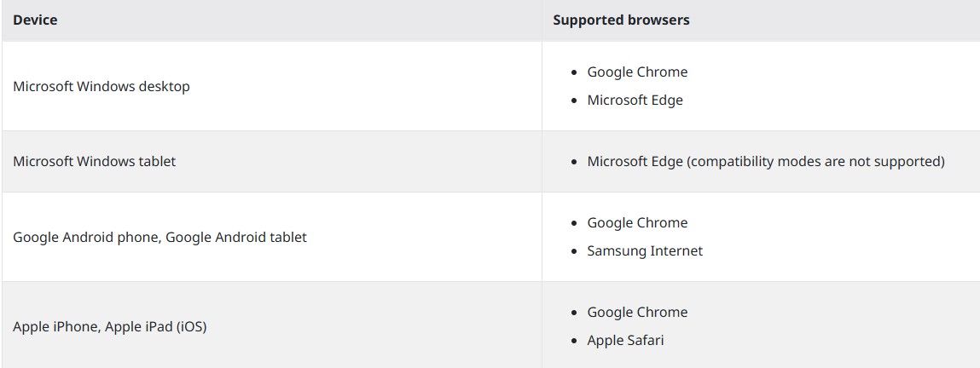Image resolution: width=980 pixels, height=368 pixels.
Task: Click the Apple iPhone text
Action: pyautogui.click(x=55, y=326)
